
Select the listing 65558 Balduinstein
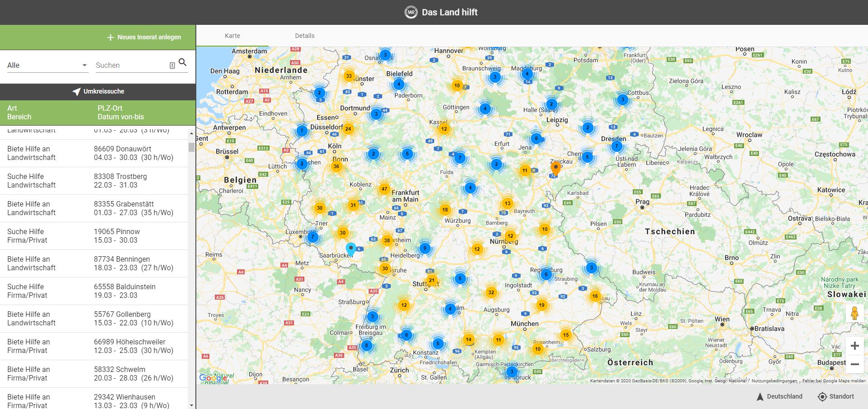point(94,291)
